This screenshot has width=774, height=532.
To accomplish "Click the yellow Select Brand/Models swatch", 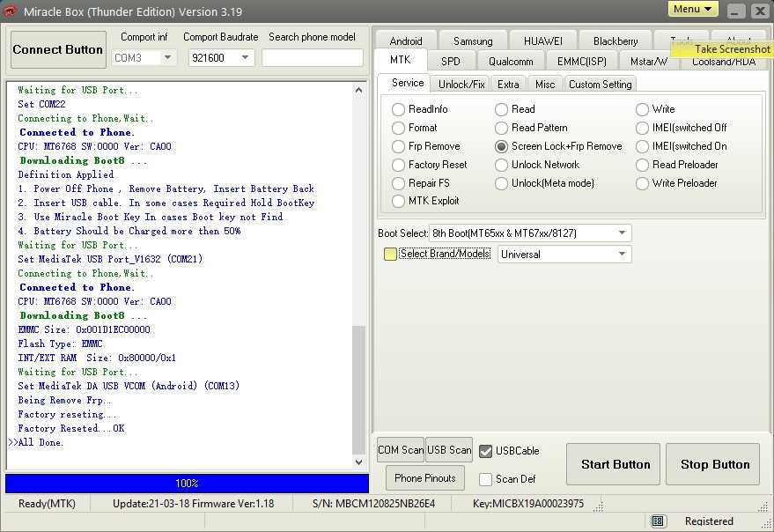I will coord(390,255).
